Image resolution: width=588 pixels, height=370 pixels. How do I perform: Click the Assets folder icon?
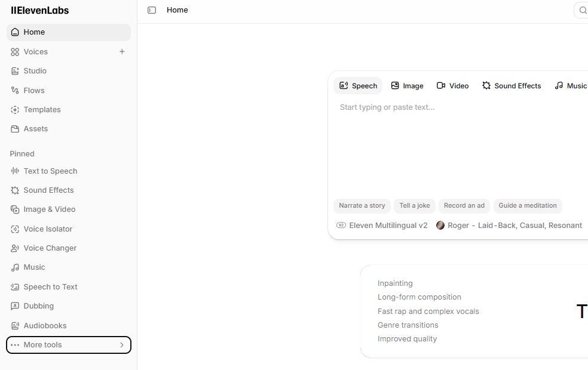[15, 129]
